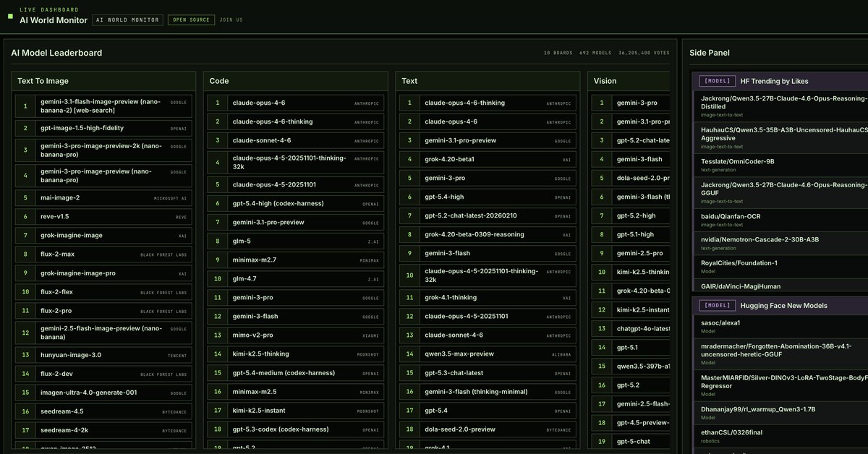The image size is (868, 454).
Task: Click gpt-5.4-high (codex-harness) row
Action: point(296,204)
